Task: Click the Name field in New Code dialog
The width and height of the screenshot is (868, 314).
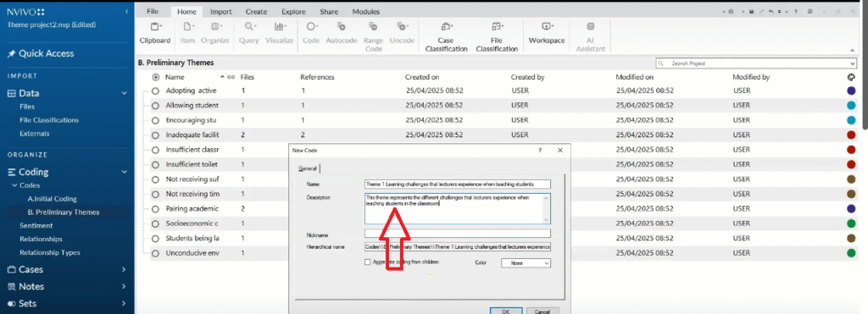Action: tap(457, 185)
